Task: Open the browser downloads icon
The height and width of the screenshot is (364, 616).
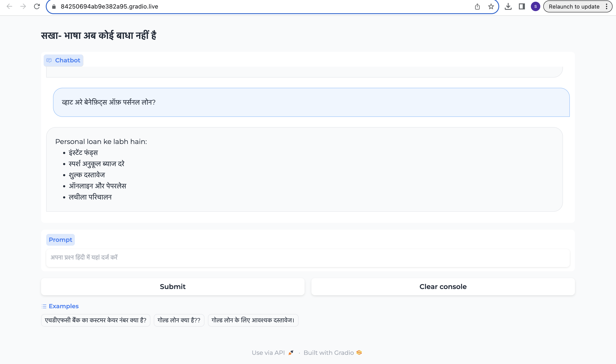Action: tap(508, 7)
